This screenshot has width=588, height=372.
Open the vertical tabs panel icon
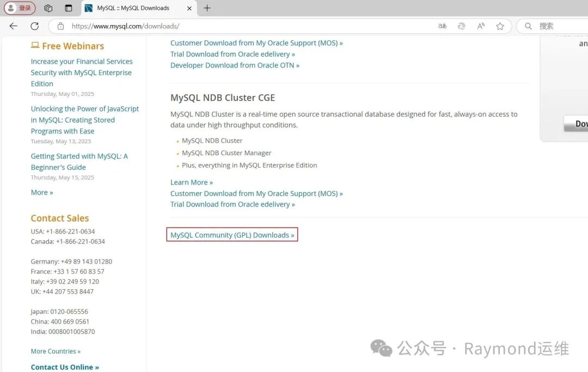pos(68,8)
